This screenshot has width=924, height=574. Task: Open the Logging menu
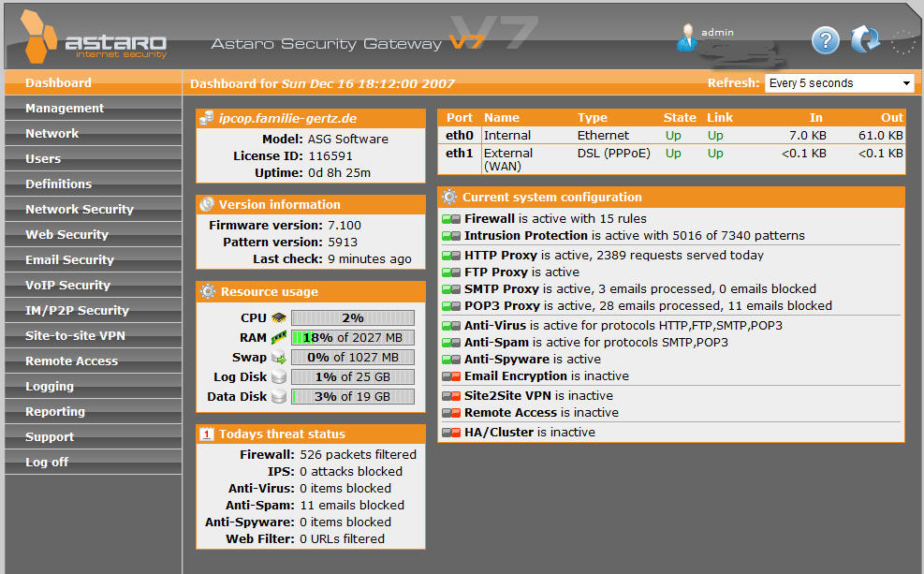(x=93, y=387)
